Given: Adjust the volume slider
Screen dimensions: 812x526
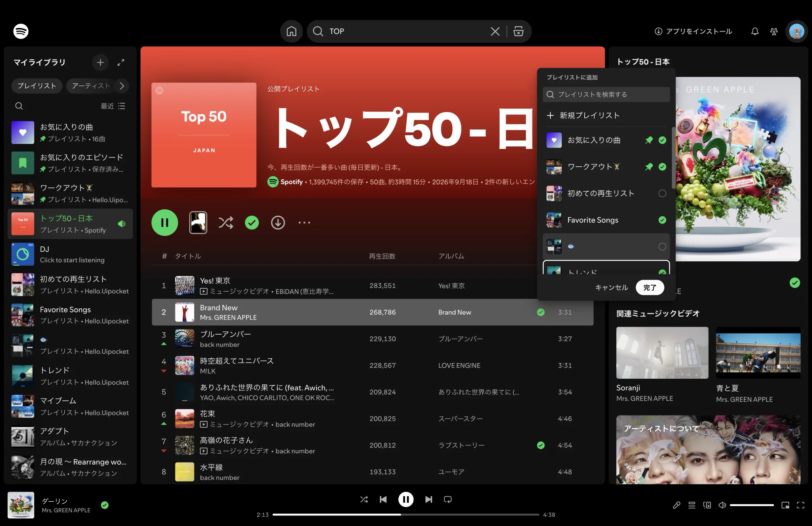Looking at the screenshot, I should point(752,505).
